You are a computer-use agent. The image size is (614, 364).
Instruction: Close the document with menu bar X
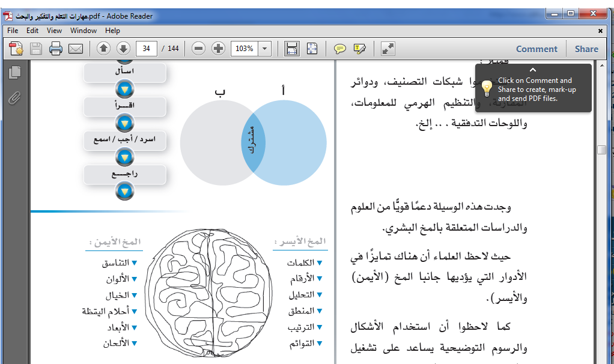click(x=600, y=31)
